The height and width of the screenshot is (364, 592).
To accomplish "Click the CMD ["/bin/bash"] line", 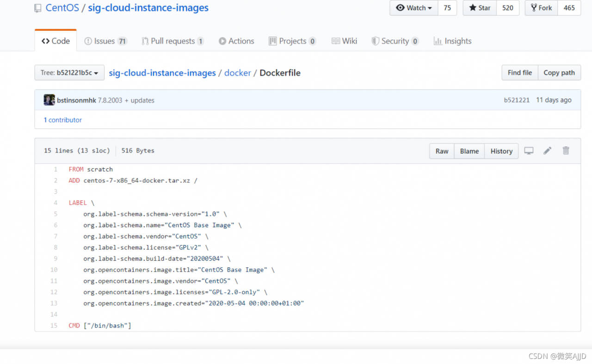I will tap(100, 326).
